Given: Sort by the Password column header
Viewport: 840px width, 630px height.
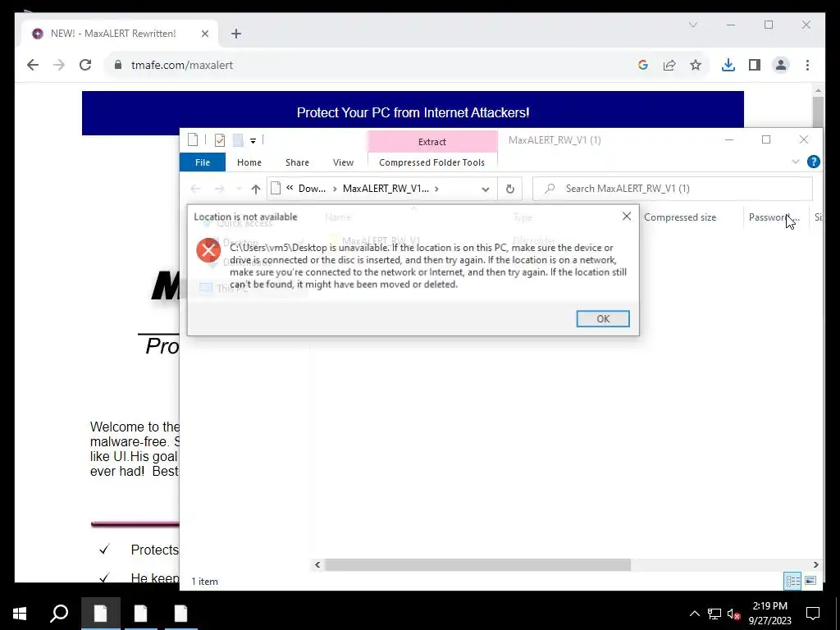Looking at the screenshot, I should point(774,217).
